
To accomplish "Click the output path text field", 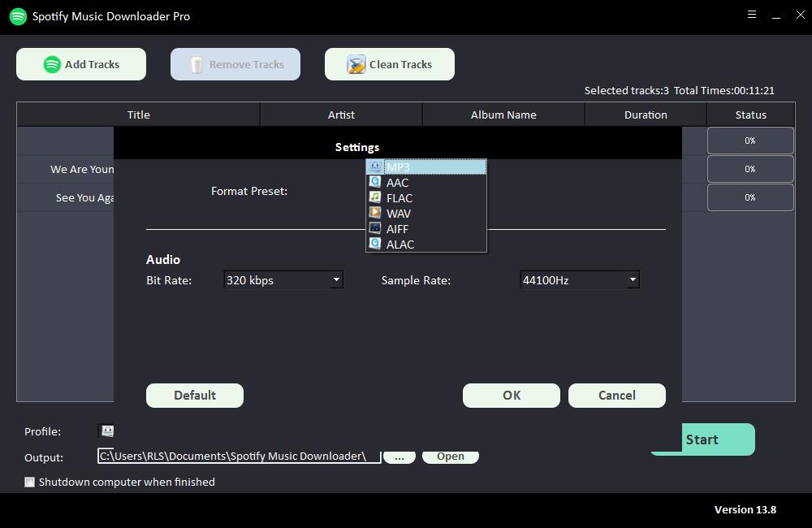I will (x=239, y=457).
